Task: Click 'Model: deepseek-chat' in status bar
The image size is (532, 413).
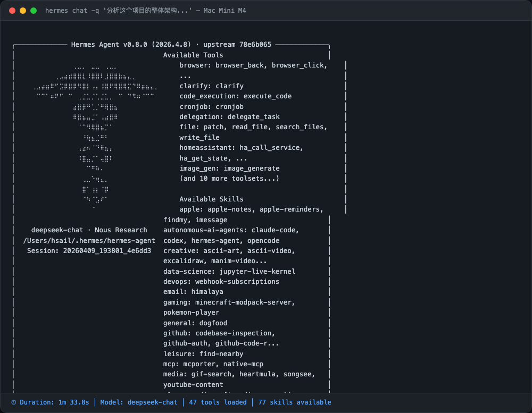Action: 139,402
